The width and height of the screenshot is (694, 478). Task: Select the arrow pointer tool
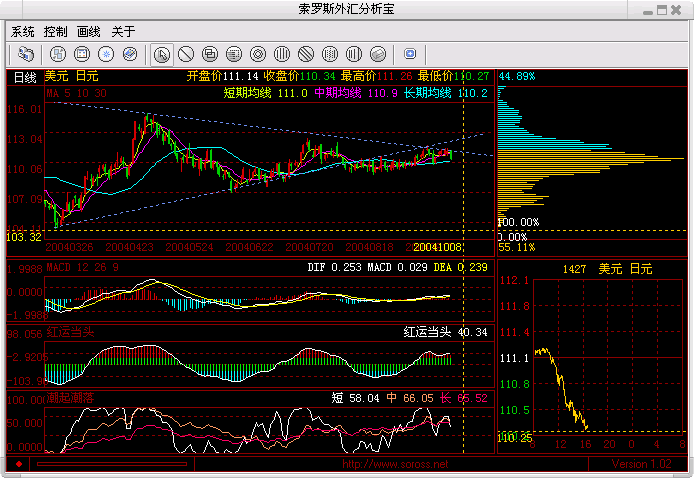tap(162, 55)
